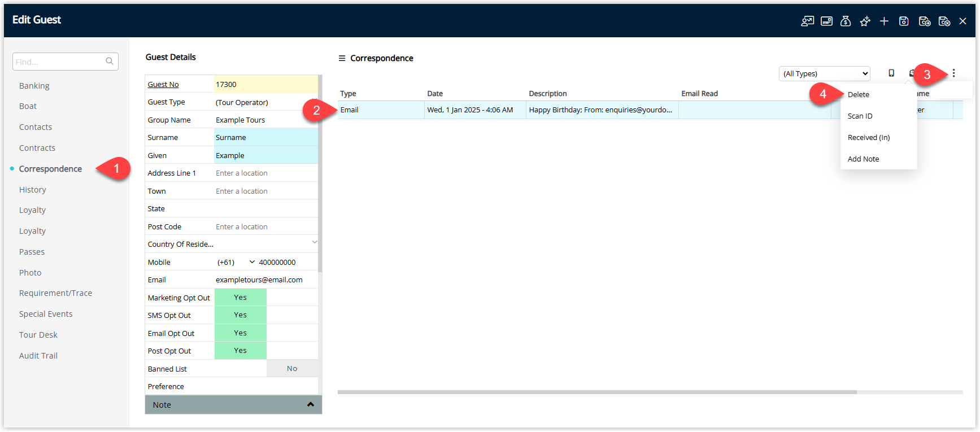Click the Address Line 1 location field
Image resolution: width=980 pixels, height=432 pixels.
tap(265, 173)
